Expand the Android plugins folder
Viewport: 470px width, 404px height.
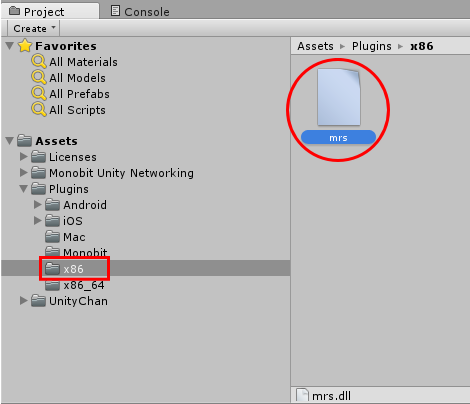click(x=38, y=205)
